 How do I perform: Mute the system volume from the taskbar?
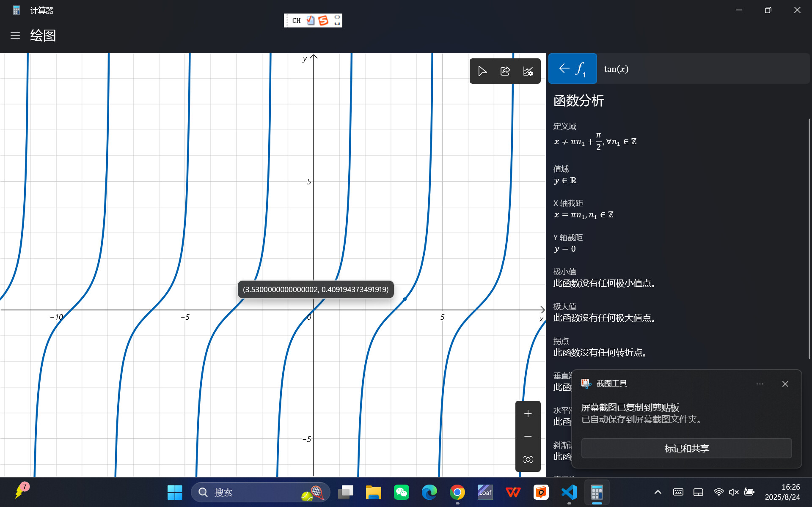(x=733, y=492)
